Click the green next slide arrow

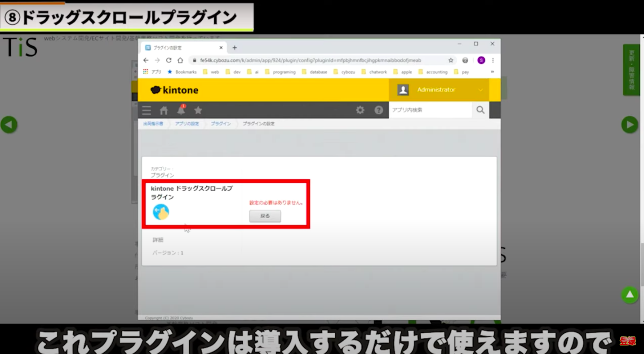point(630,125)
